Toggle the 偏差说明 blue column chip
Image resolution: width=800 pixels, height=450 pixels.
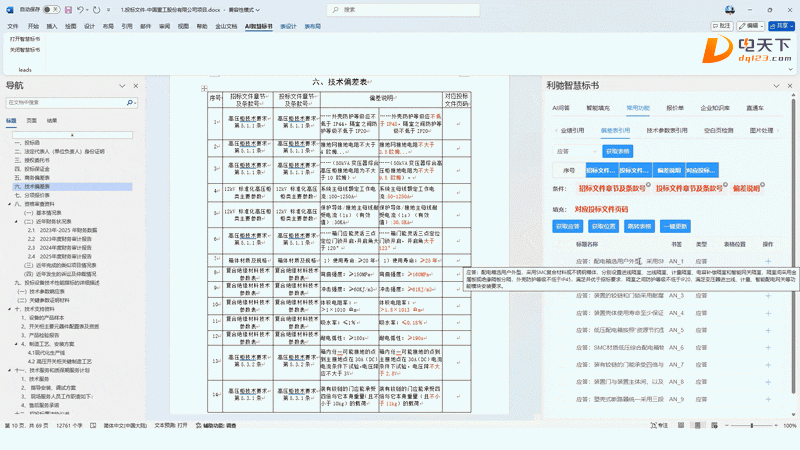tap(669, 170)
